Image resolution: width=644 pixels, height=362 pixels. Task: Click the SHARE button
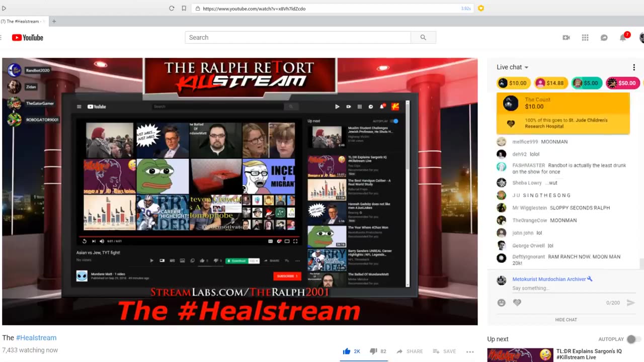tap(410, 351)
